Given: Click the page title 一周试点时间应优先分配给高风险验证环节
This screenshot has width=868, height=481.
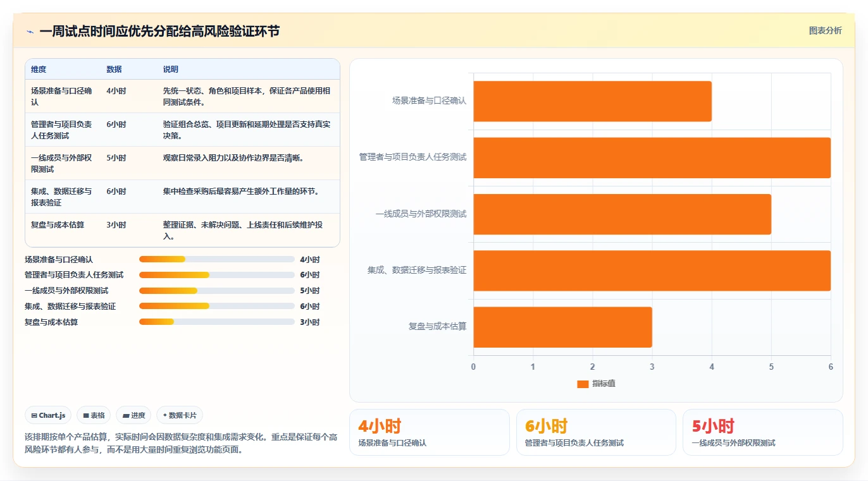Looking at the screenshot, I should coord(159,32).
